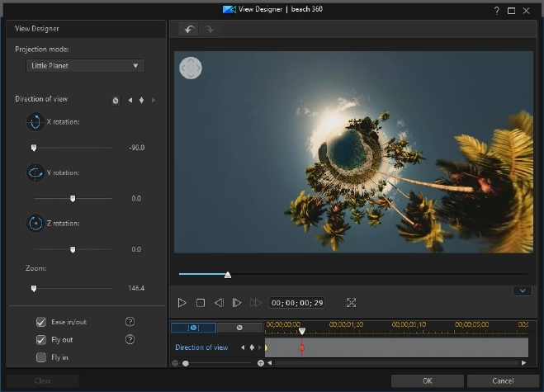Click the Y rotation dial icon
This screenshot has height=392, width=544.
coord(35,172)
